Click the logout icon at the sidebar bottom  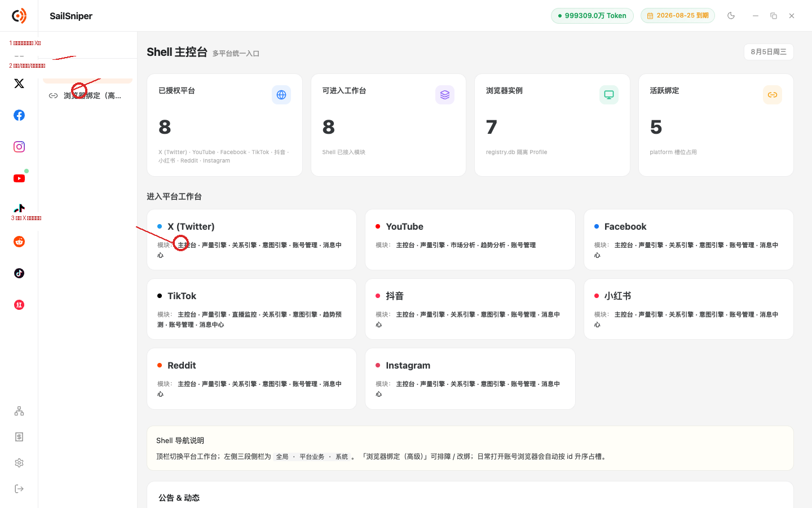click(x=19, y=489)
